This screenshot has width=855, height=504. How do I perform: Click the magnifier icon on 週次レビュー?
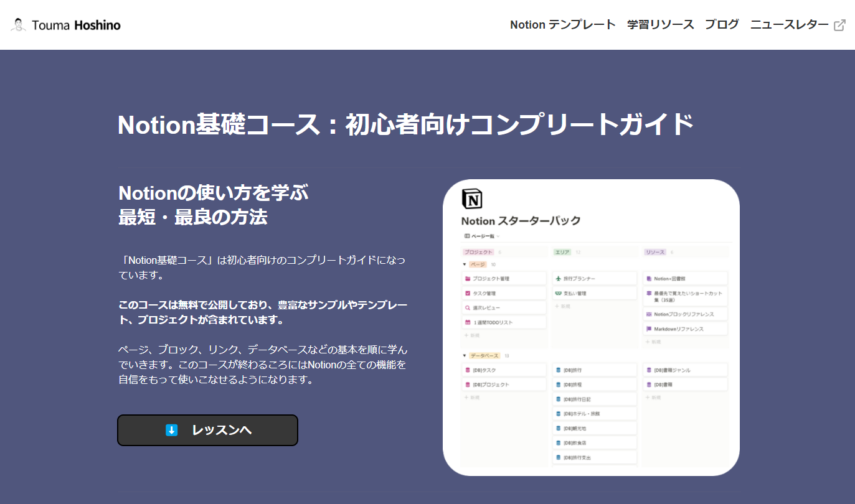[468, 308]
